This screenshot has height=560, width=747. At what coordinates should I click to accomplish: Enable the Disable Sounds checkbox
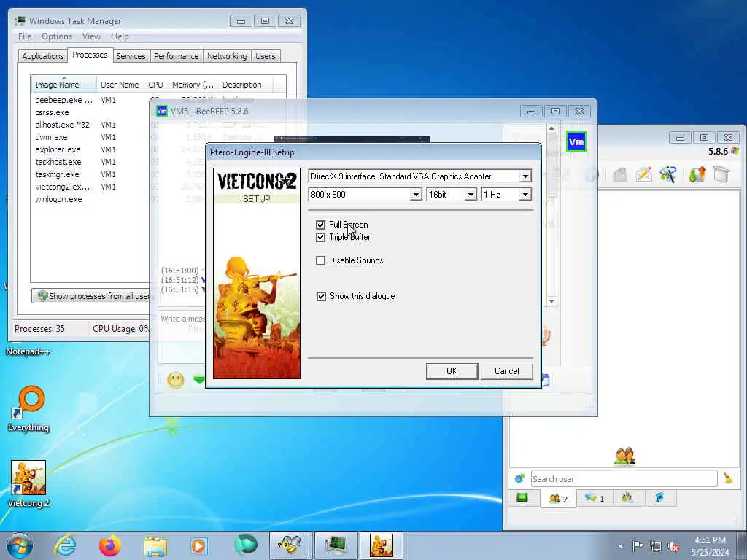(x=321, y=260)
